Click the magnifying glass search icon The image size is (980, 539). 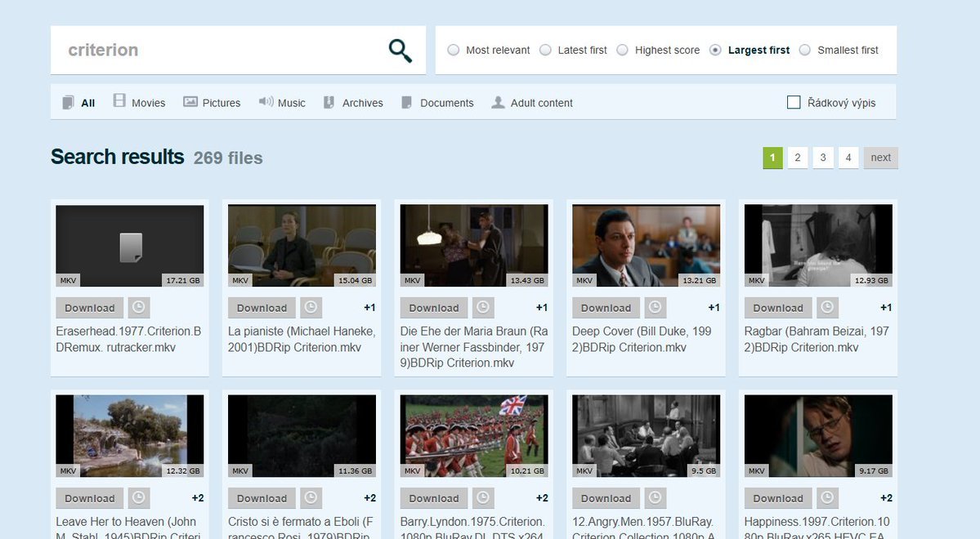[400, 51]
